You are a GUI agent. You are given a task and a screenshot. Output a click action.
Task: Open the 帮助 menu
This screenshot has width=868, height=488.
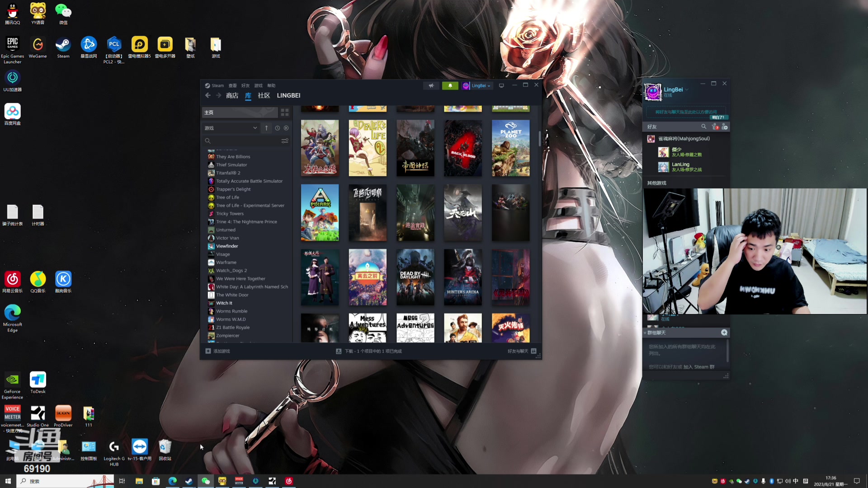[x=271, y=85]
